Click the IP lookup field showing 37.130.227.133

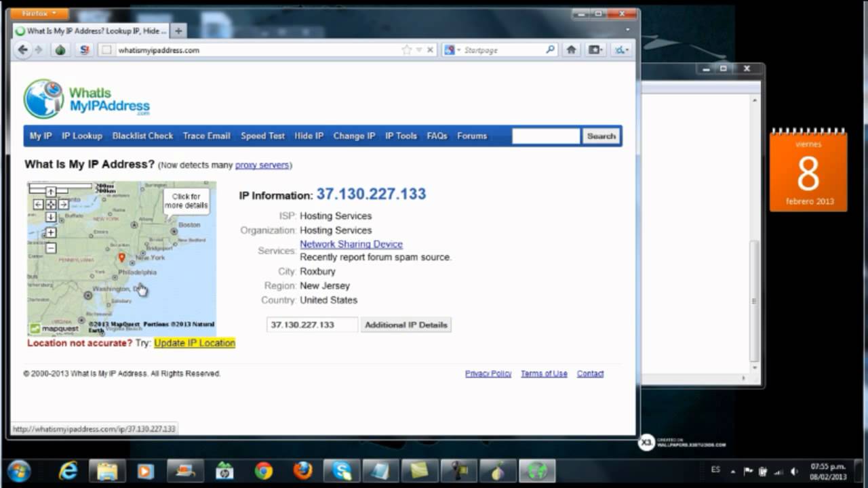(312, 325)
